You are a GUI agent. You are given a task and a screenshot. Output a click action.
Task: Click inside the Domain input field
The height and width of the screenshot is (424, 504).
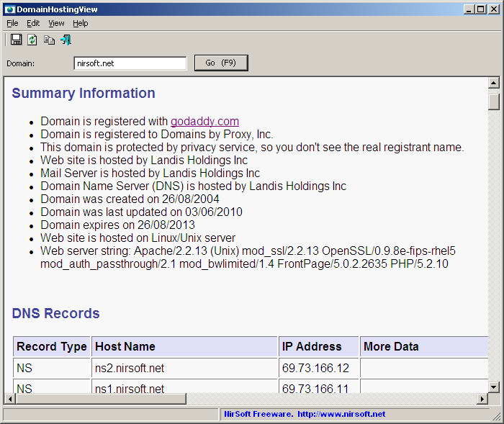coord(130,63)
